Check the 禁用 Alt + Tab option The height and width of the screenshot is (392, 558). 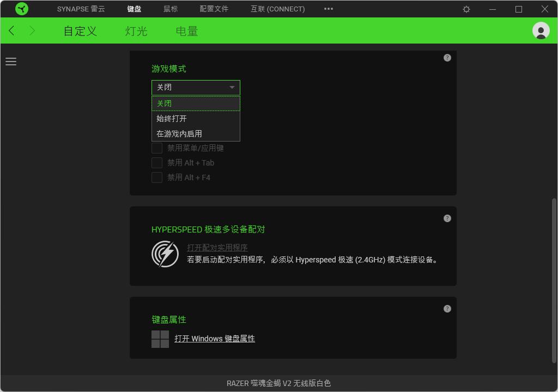coord(157,162)
